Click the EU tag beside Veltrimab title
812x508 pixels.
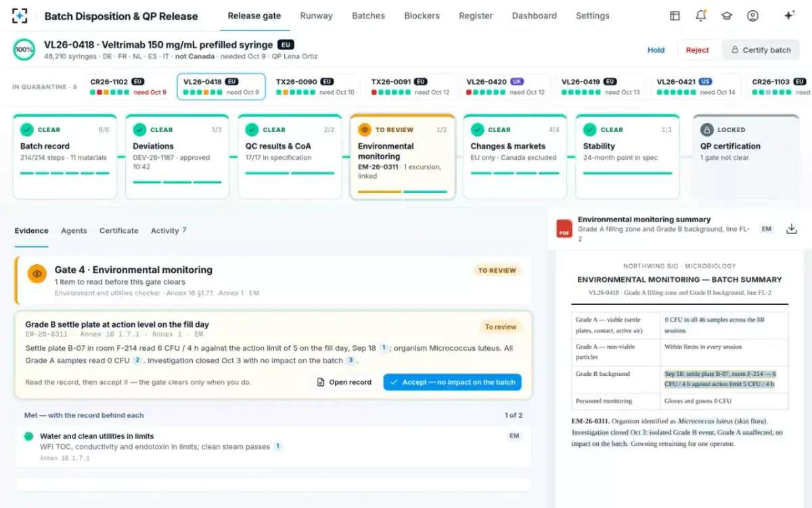click(x=286, y=45)
